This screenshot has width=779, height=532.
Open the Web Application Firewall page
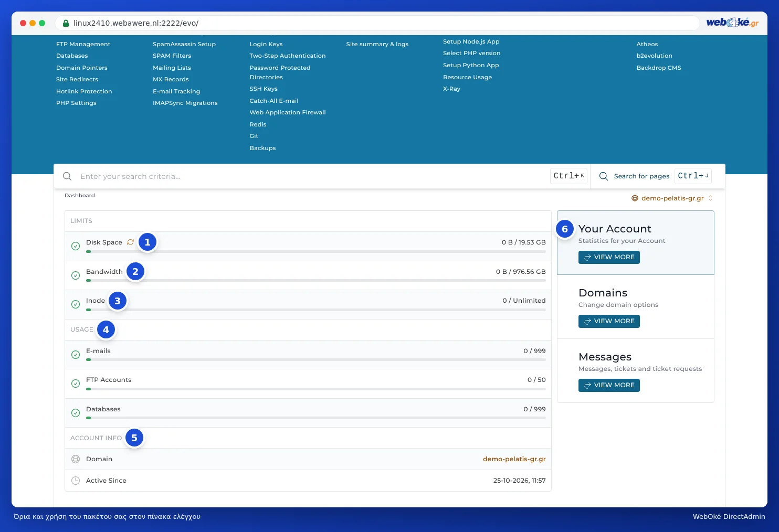[x=288, y=112]
